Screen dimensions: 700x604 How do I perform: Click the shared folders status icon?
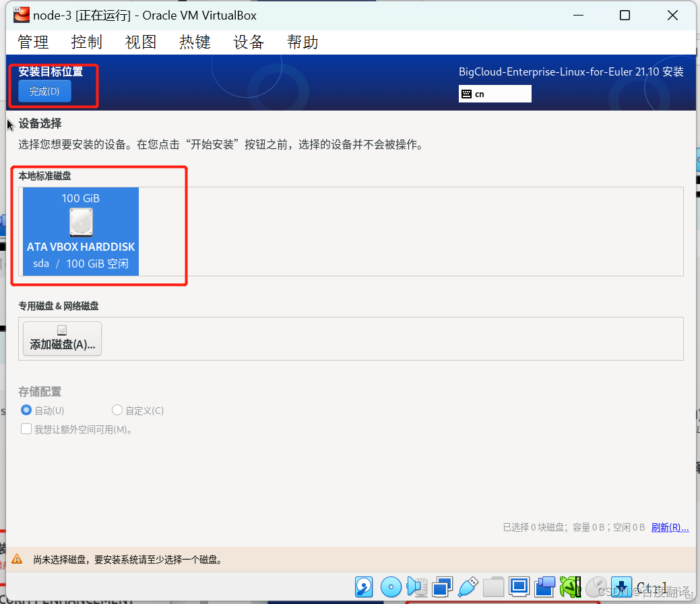(494, 587)
